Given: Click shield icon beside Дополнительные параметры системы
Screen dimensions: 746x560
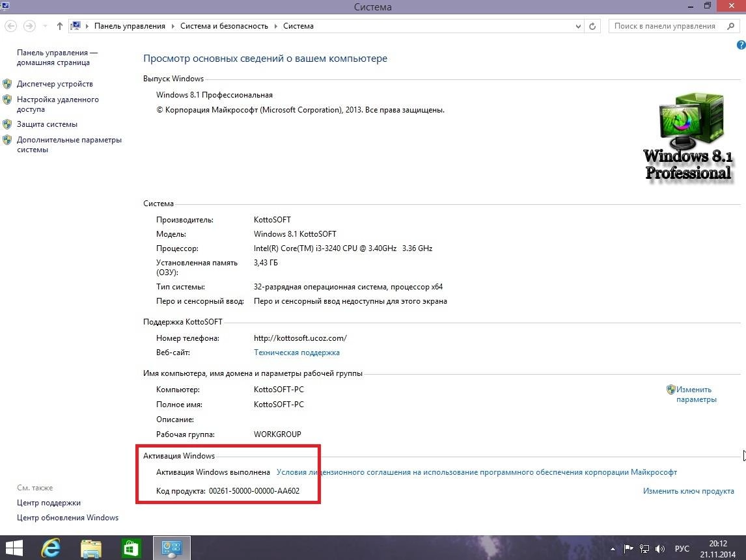Looking at the screenshot, I should tap(7, 140).
